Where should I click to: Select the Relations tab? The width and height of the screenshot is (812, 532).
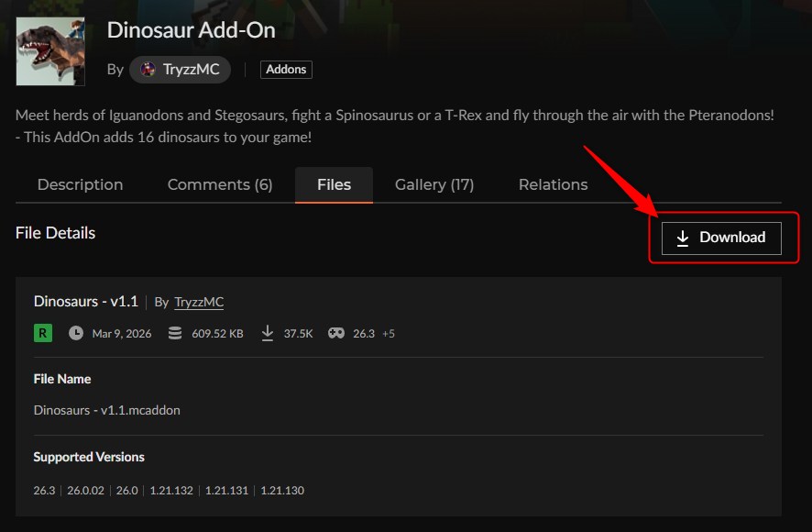(x=553, y=184)
